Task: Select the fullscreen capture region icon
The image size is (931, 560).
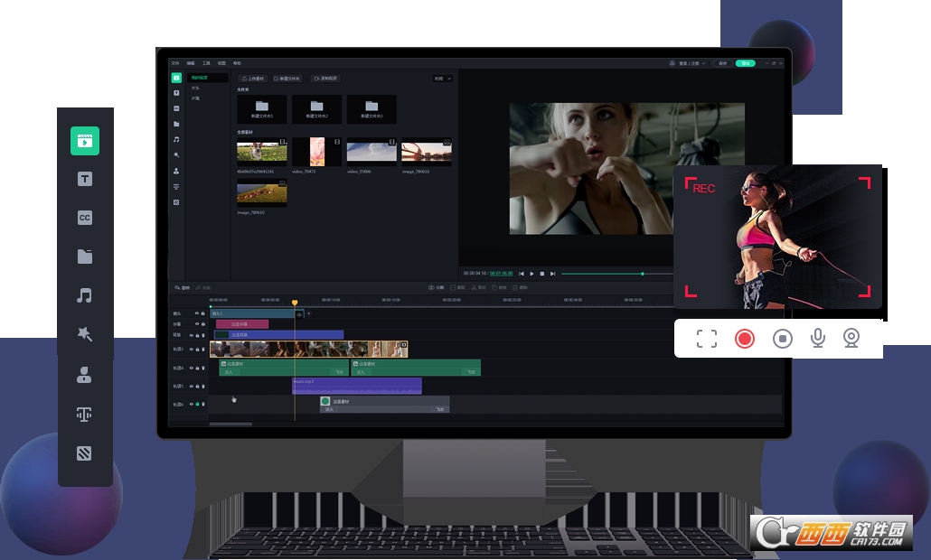Action: point(707,339)
